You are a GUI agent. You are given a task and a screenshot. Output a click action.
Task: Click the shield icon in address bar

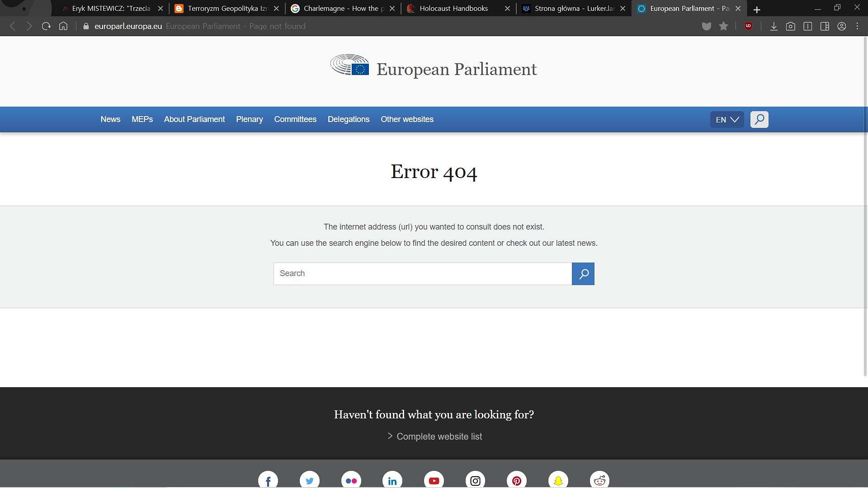click(x=707, y=26)
